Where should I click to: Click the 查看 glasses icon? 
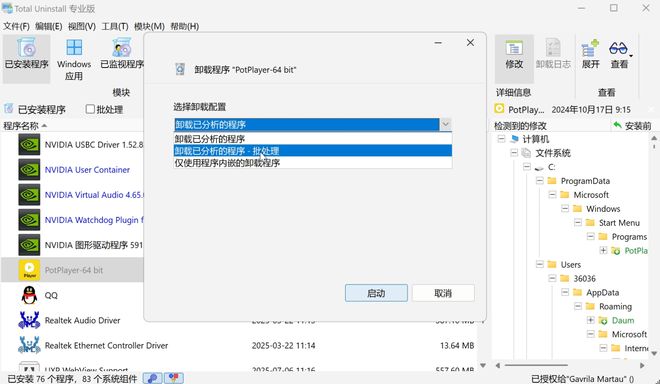[x=618, y=48]
